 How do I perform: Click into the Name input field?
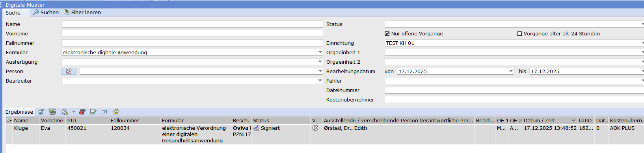192,24
